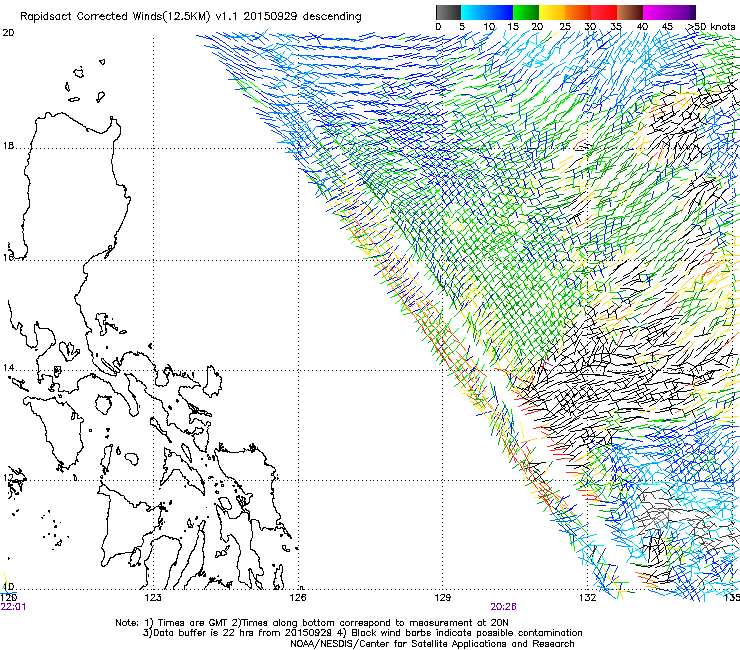Click the brown 35-40 knots legend swatch
Screen dimensions: 740x650
[630, 12]
